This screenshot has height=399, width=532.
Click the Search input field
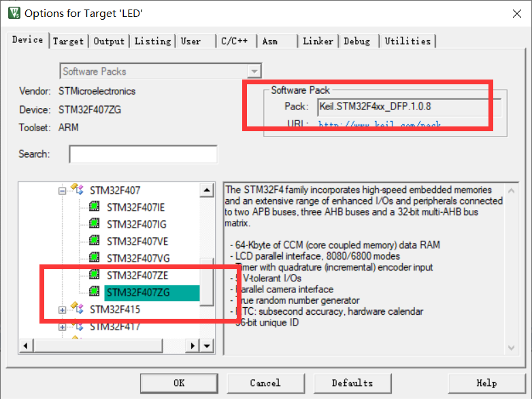143,154
